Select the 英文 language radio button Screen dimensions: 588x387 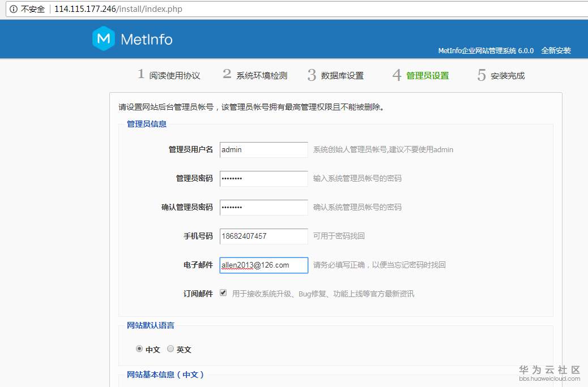pos(171,349)
